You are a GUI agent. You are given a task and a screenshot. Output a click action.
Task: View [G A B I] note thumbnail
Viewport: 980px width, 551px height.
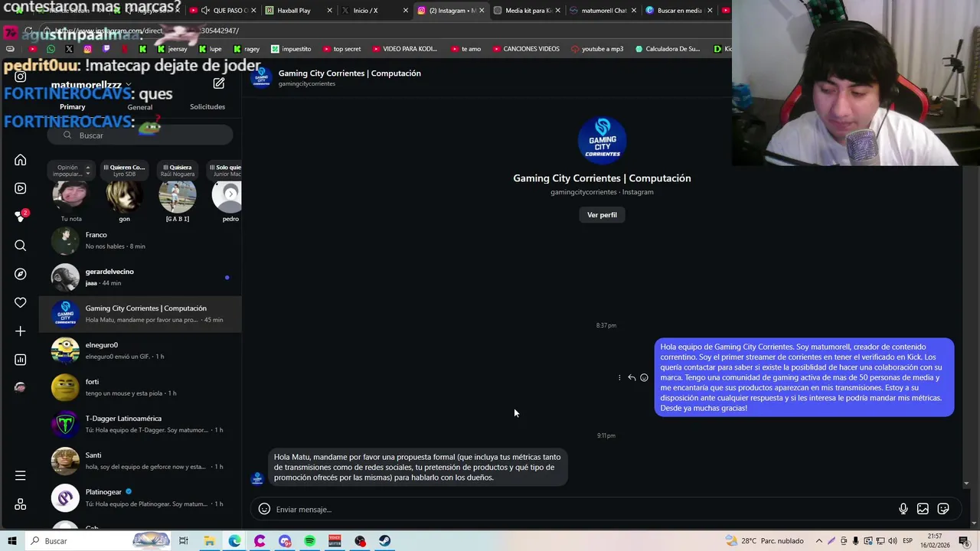click(177, 196)
